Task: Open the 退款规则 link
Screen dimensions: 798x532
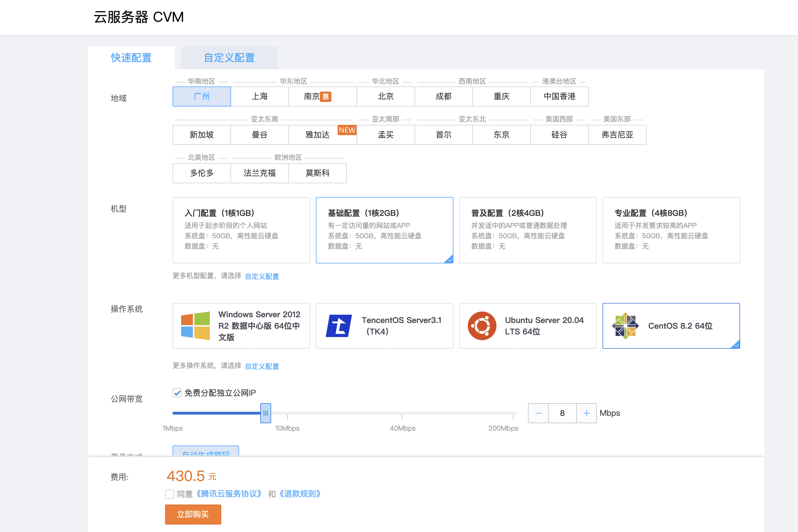Action: click(x=300, y=494)
